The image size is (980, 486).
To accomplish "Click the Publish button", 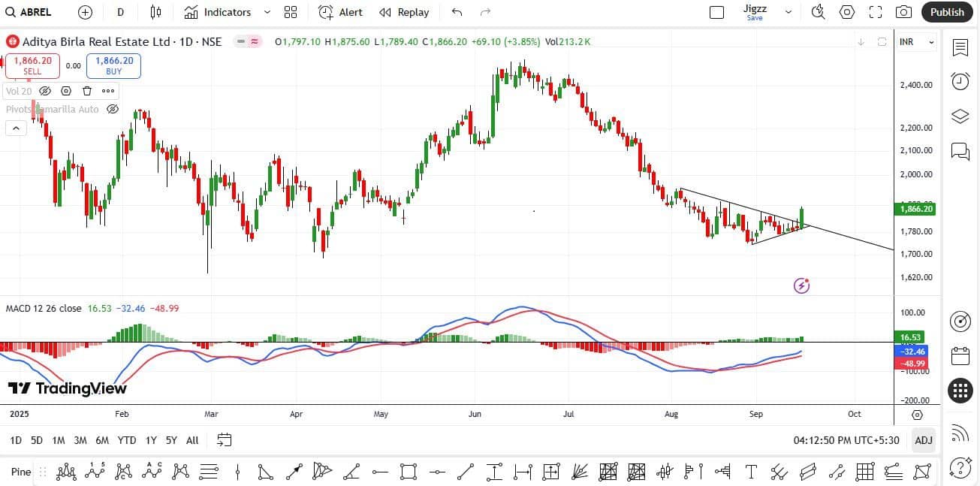I will [x=947, y=12].
